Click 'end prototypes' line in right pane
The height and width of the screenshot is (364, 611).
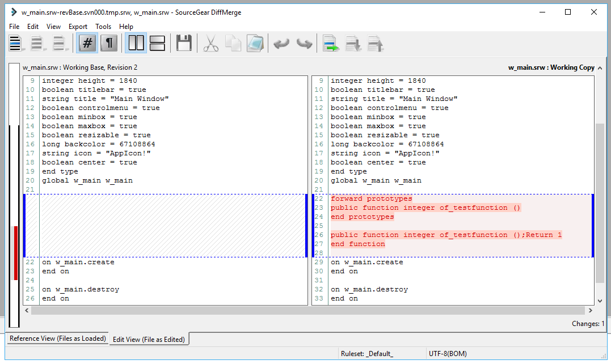pos(363,217)
